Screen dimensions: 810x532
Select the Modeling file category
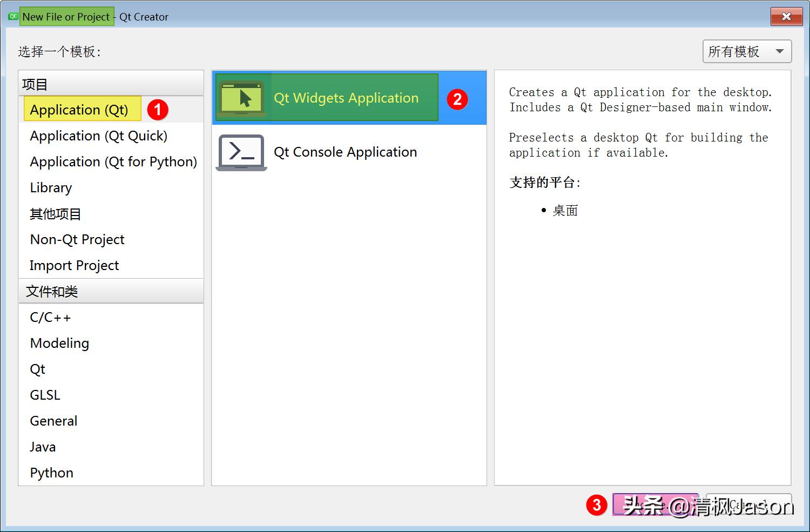tap(59, 343)
